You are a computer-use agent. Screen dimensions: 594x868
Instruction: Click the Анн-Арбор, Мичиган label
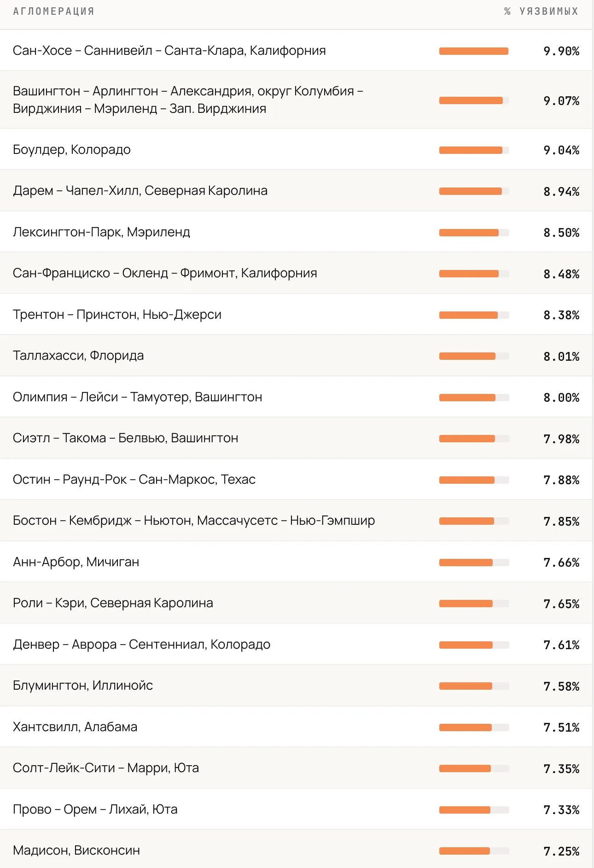tap(76, 562)
